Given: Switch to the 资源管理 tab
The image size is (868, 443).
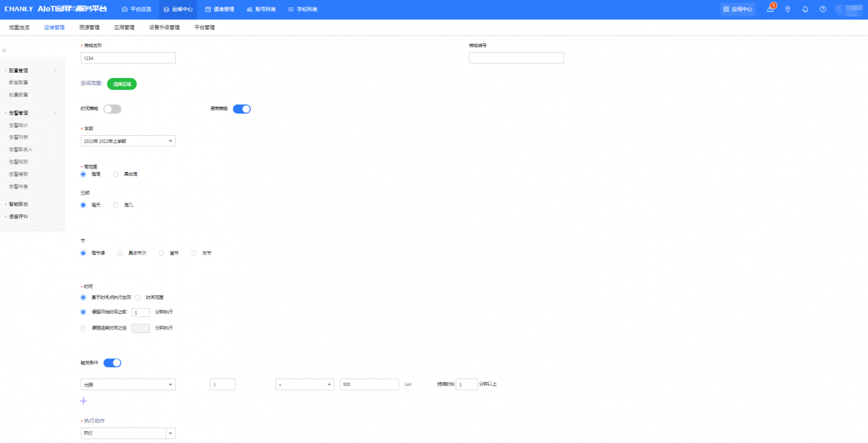Looking at the screenshot, I should (89, 27).
